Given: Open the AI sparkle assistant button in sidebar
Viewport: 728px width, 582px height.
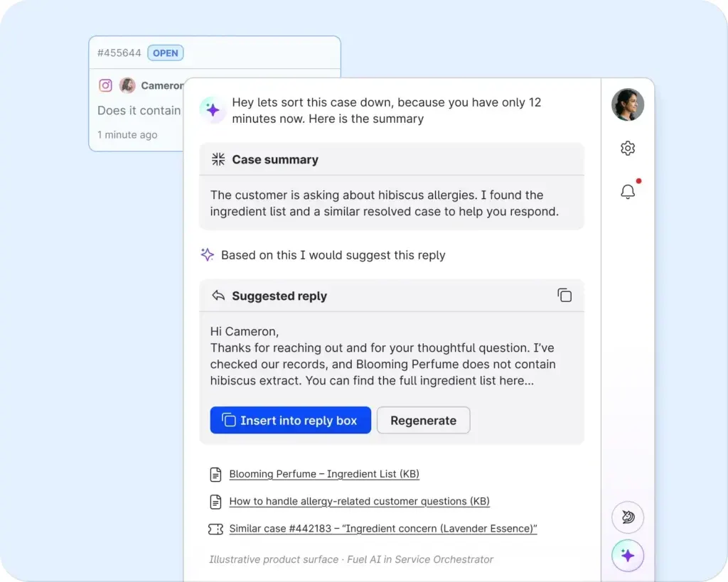Looking at the screenshot, I should pos(628,556).
